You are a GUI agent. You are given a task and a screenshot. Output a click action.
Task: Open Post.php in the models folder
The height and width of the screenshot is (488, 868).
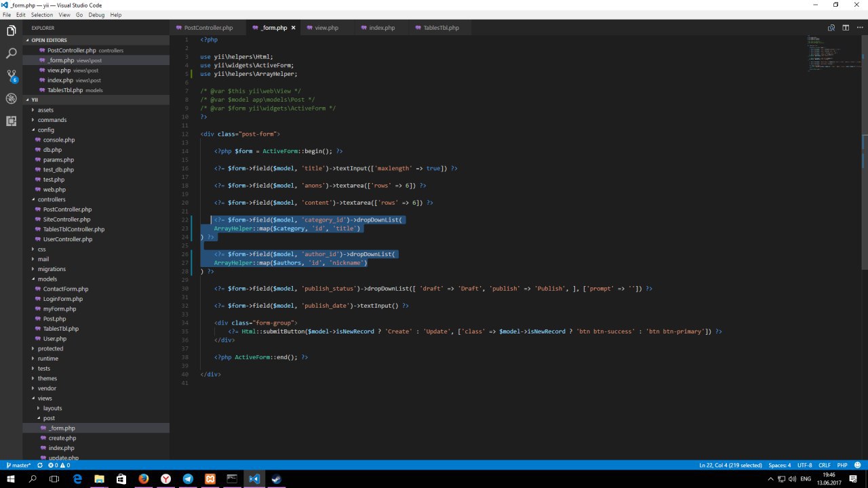click(54, 319)
